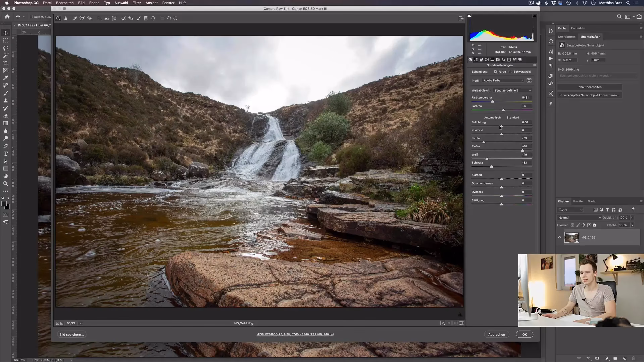The image size is (644, 362).
Task: Select the Photoshop Lasso tool
Action: (x=6, y=48)
